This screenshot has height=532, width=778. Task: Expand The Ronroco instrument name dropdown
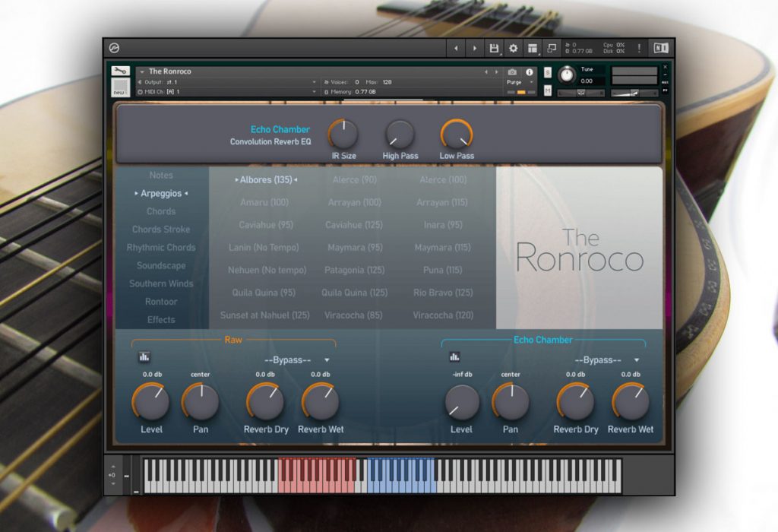142,72
